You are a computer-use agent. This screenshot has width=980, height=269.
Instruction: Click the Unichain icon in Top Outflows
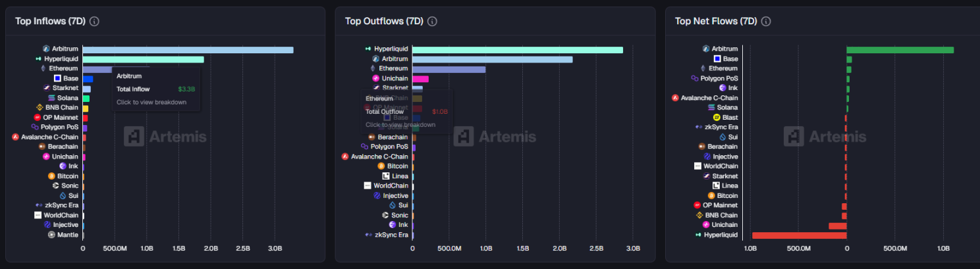[x=375, y=78]
